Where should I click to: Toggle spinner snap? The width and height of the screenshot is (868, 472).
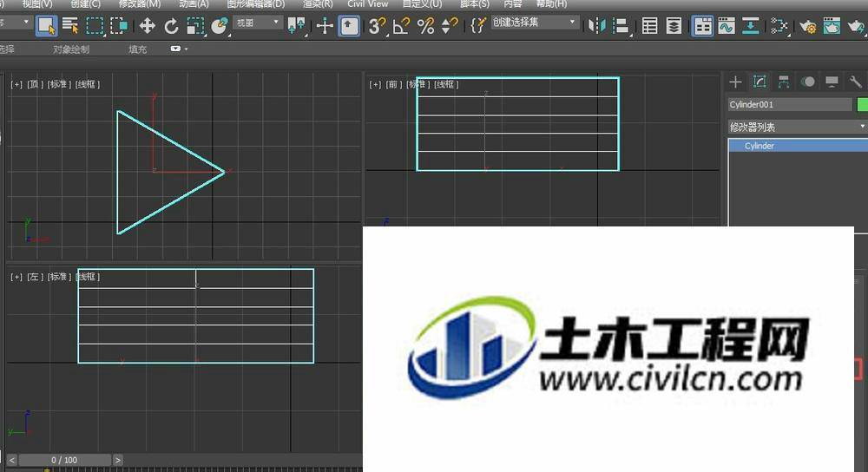450,26
